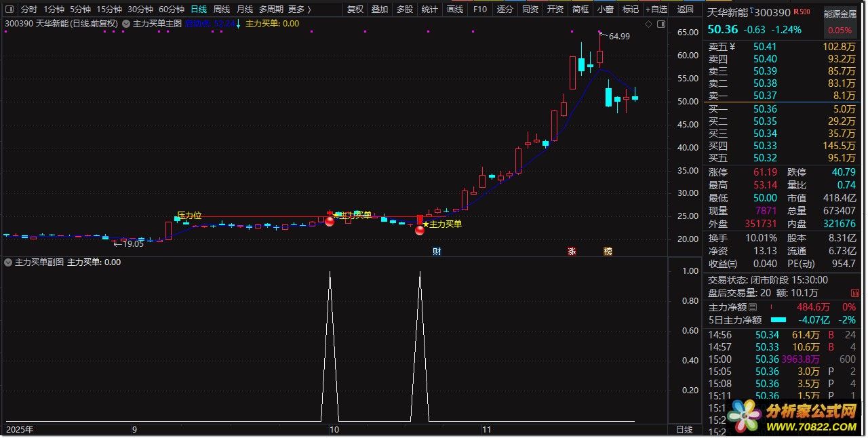The image size is (868, 438).
Task: Open the 主力买单主图 indicator dropdown
Action: 126,24
